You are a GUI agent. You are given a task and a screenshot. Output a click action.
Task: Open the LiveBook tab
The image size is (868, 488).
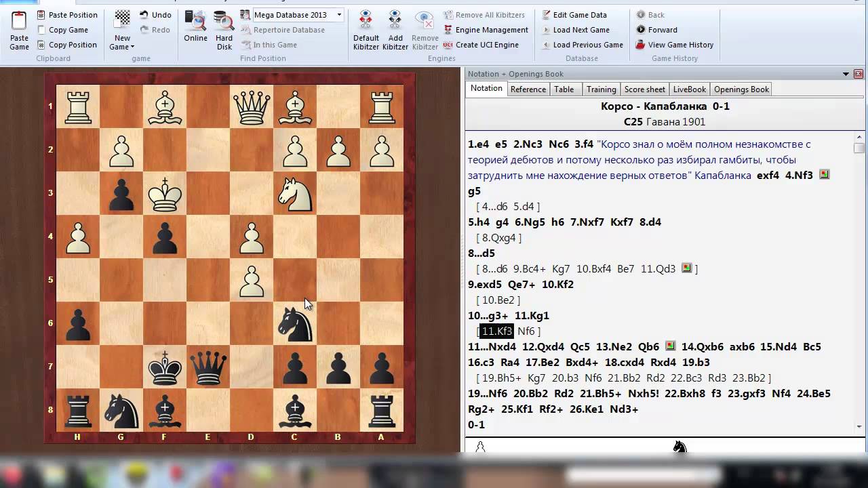point(689,89)
